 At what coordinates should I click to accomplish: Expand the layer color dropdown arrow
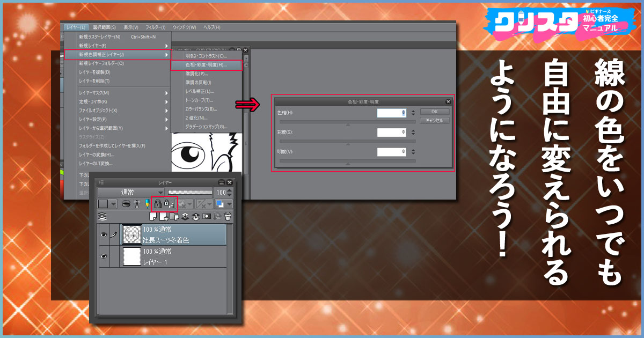click(x=113, y=204)
